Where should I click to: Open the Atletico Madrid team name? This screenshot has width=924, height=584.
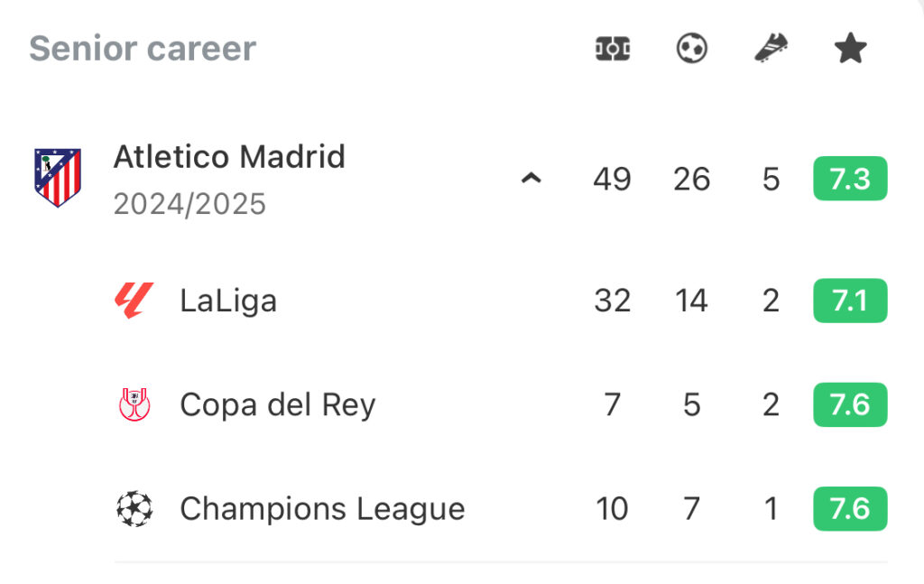click(229, 157)
